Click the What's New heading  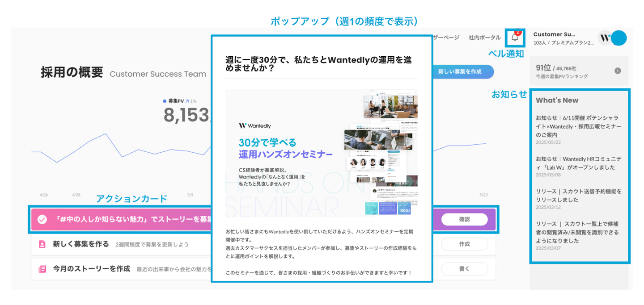click(557, 100)
